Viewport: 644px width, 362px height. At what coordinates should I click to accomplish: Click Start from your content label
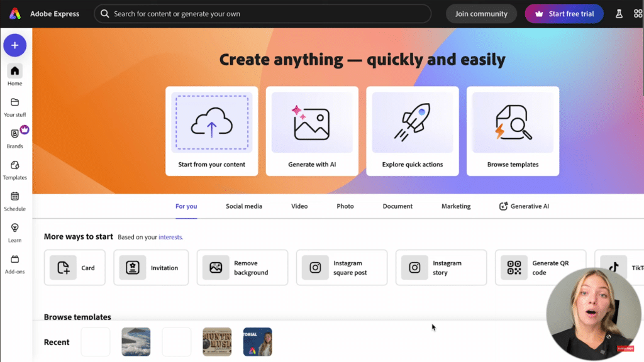(x=211, y=164)
